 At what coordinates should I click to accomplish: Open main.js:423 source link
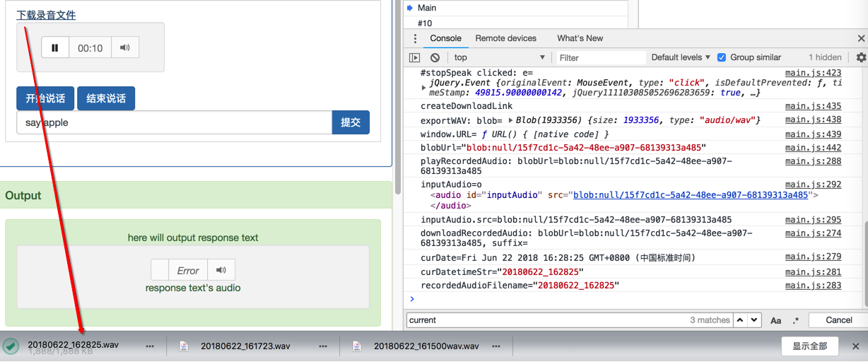tap(813, 73)
